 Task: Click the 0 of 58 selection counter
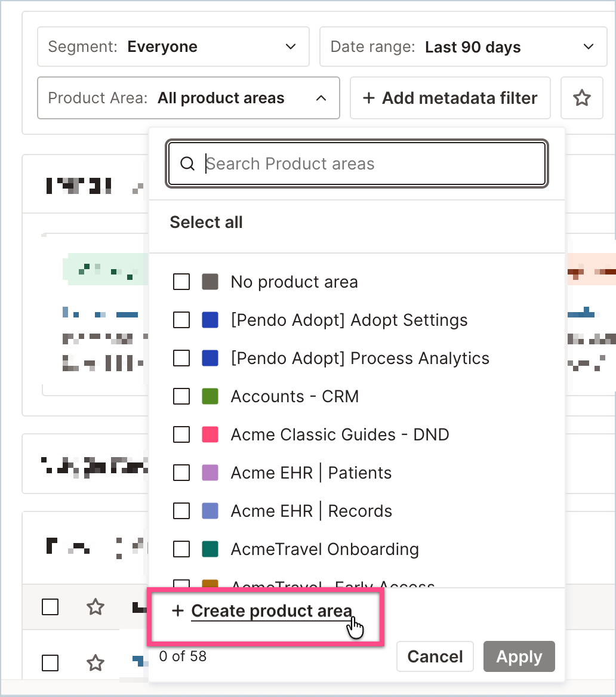pyautogui.click(x=183, y=656)
